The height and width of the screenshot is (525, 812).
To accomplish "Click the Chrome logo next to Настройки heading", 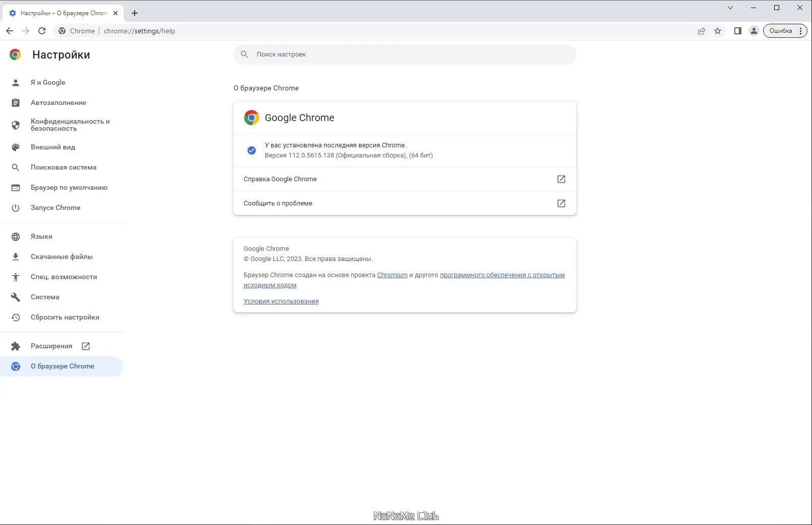I will coord(15,55).
